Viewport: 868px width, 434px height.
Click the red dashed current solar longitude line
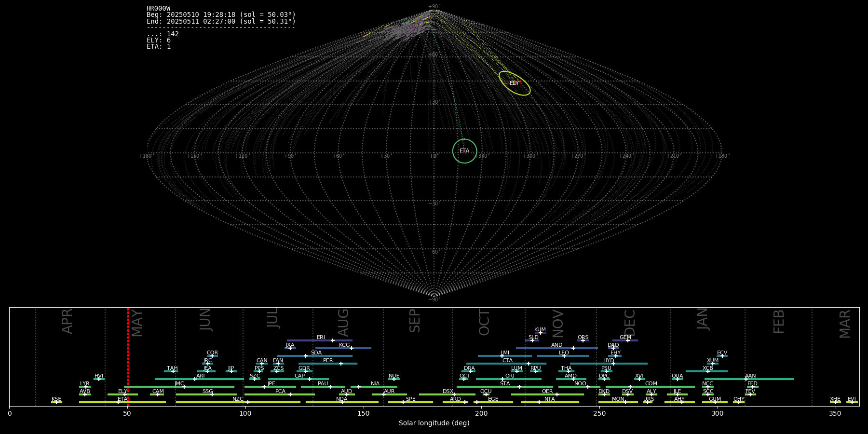point(128,357)
